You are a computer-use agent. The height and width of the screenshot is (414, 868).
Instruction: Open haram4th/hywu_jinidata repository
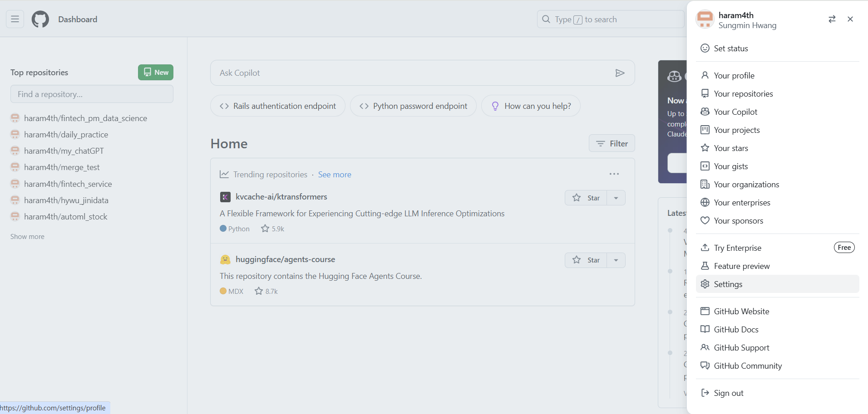tap(66, 200)
